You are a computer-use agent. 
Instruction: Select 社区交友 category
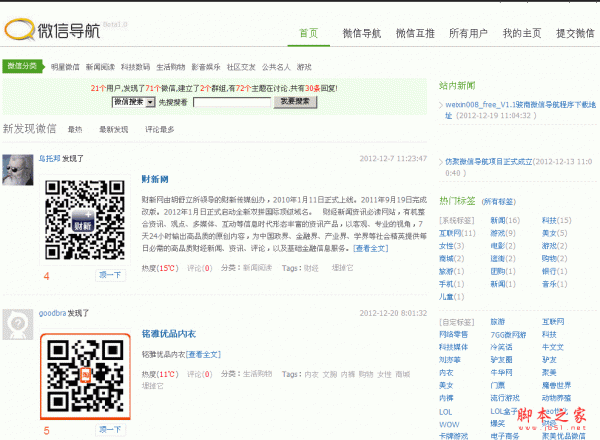pyautogui.click(x=241, y=67)
